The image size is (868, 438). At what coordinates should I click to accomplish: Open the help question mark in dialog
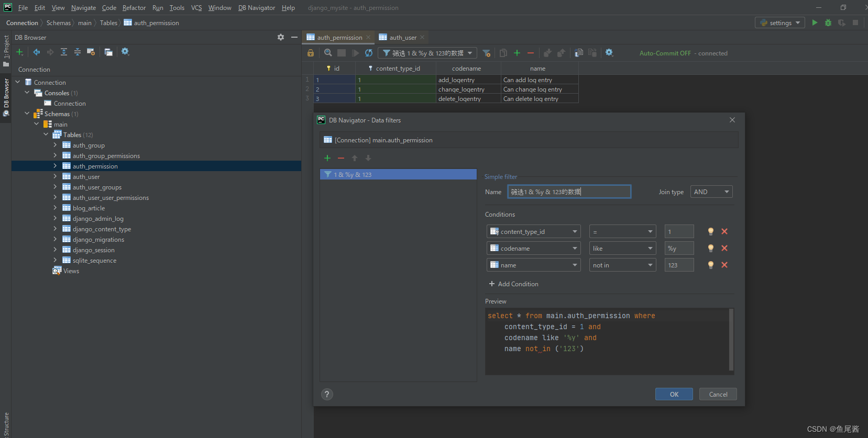tap(327, 395)
